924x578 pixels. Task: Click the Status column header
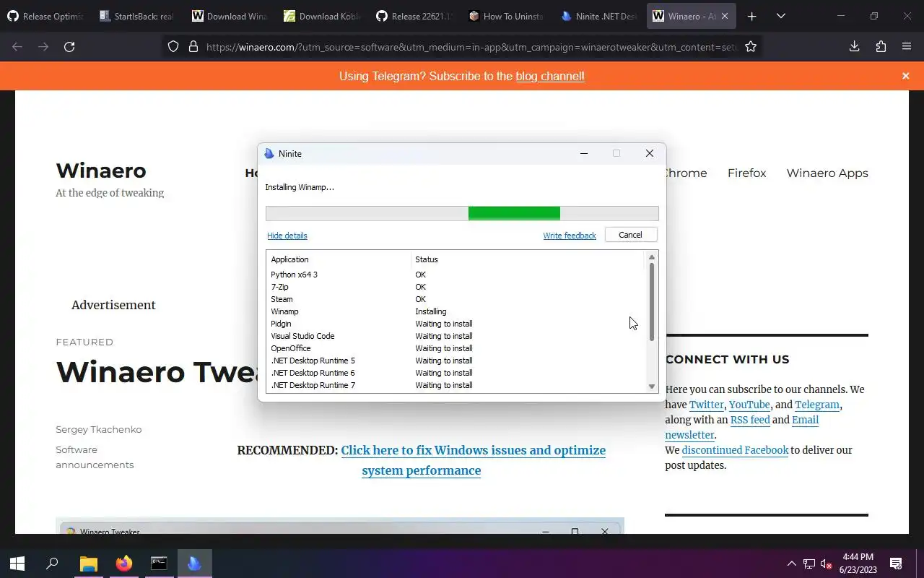tap(527, 259)
